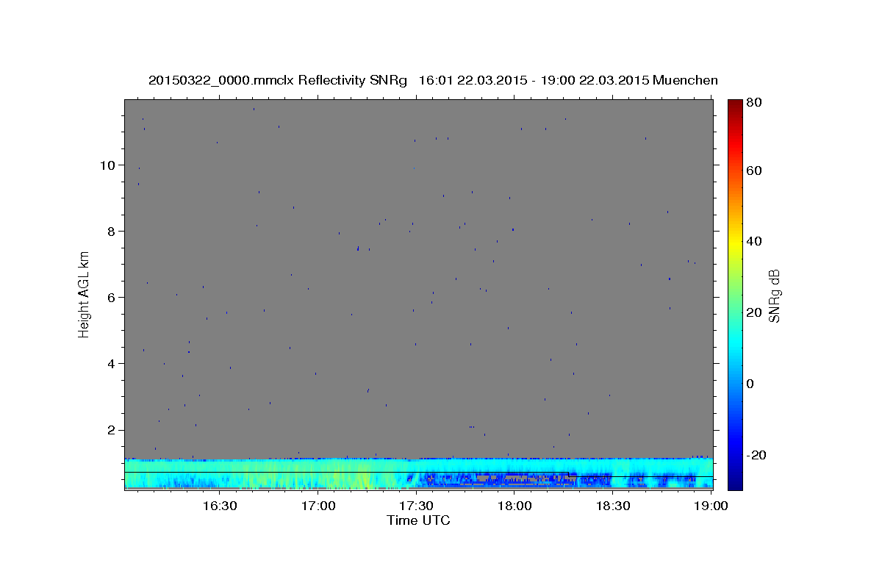Screen dimensions: 882x588
Task: Click the 'Muenchen' station label in the title
Action: point(685,80)
